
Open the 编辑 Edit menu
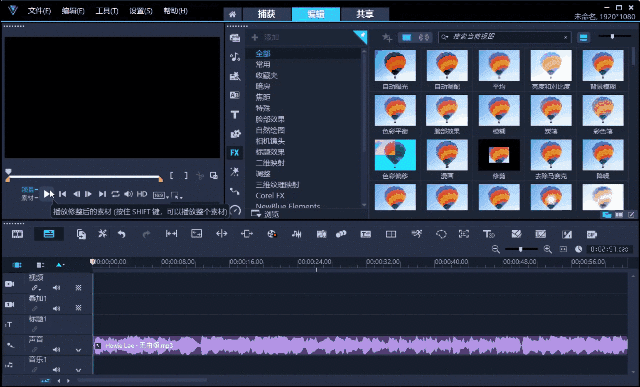pos(73,11)
